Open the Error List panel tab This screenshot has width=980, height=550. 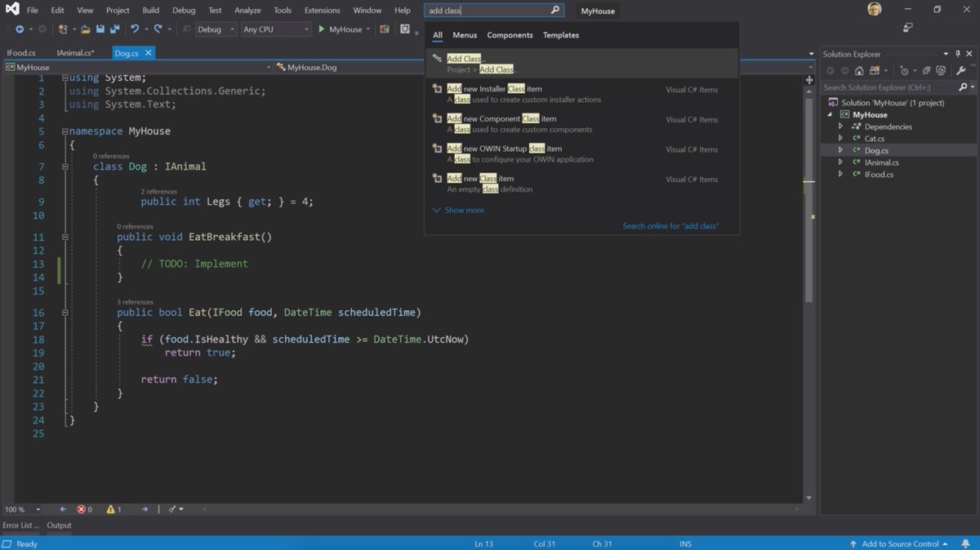tap(20, 526)
